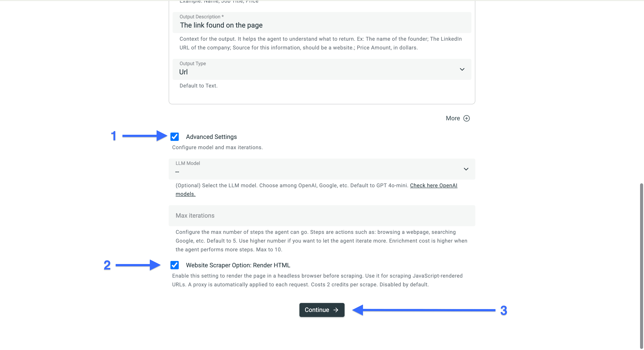This screenshot has width=644, height=350.
Task: Click the Advanced Settings label text
Action: coord(211,136)
